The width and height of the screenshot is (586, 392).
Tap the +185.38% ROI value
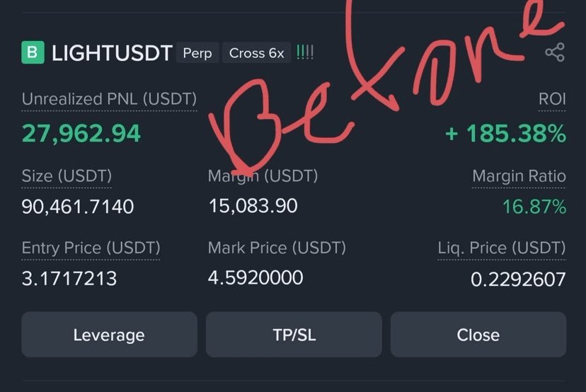tap(505, 133)
